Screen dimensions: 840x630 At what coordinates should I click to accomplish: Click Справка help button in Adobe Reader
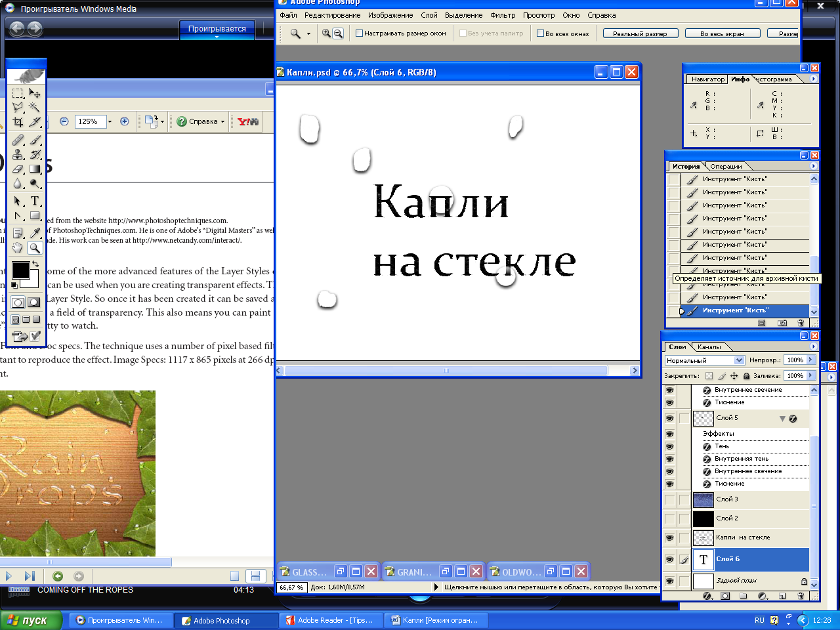click(201, 121)
